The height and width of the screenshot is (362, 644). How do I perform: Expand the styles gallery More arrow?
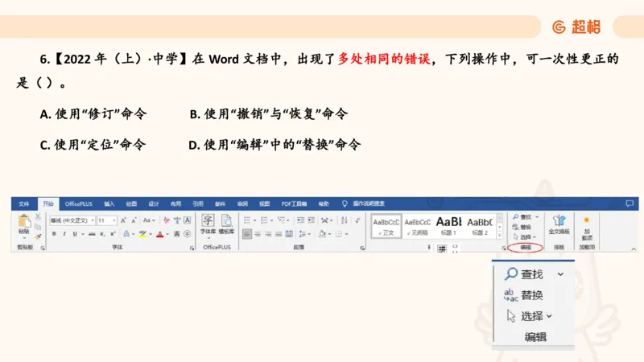coord(499,236)
